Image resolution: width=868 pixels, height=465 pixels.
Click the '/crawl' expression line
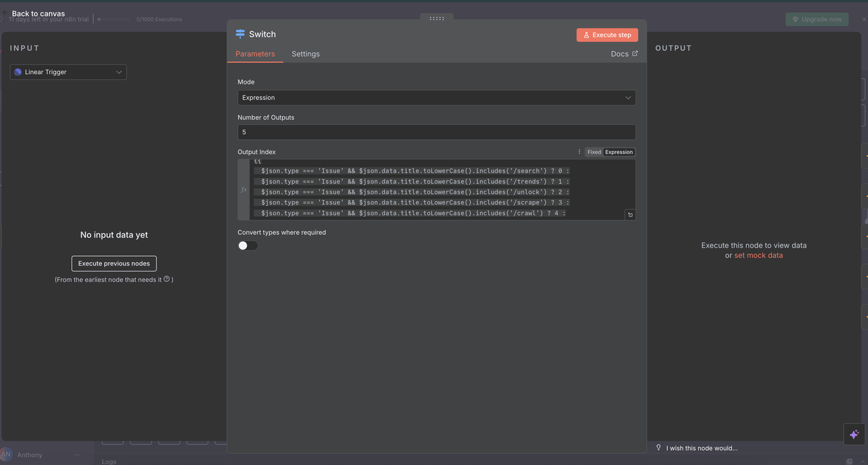click(x=410, y=213)
